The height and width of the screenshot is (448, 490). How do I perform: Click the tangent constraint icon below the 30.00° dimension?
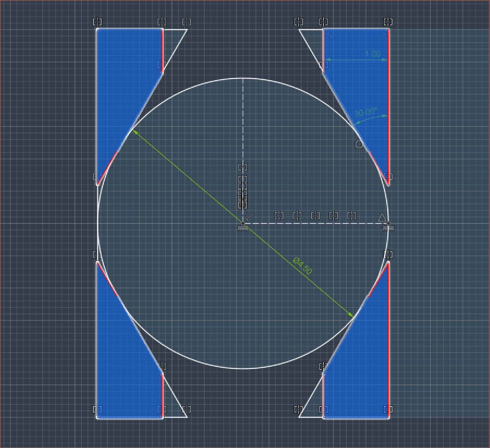point(359,144)
